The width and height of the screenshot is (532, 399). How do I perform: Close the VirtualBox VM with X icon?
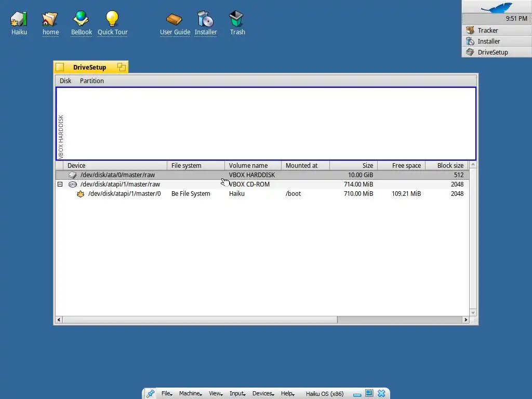point(382,393)
